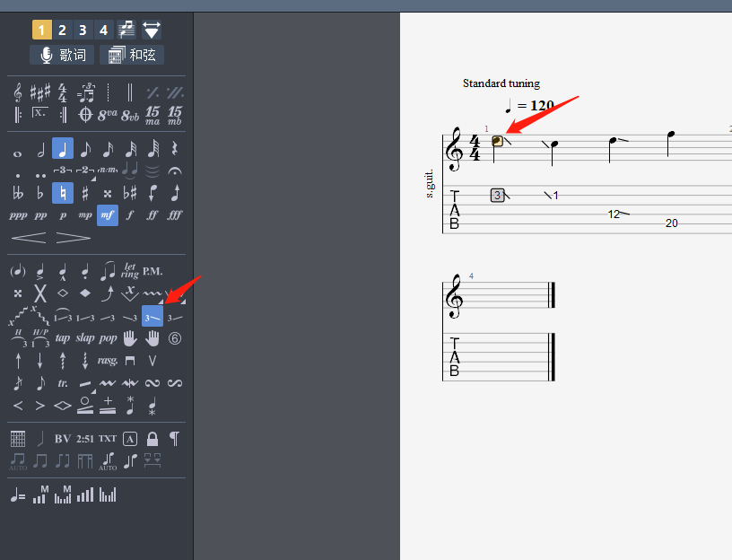Toggle the highlighted slide out downward effect

pos(152,316)
